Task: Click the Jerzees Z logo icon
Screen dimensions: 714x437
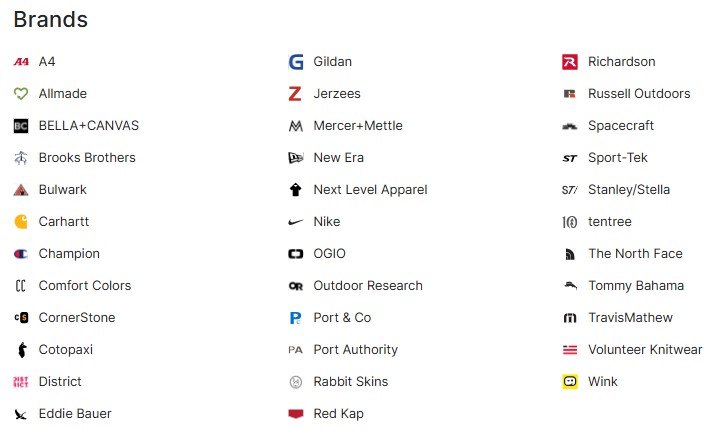Action: point(295,94)
